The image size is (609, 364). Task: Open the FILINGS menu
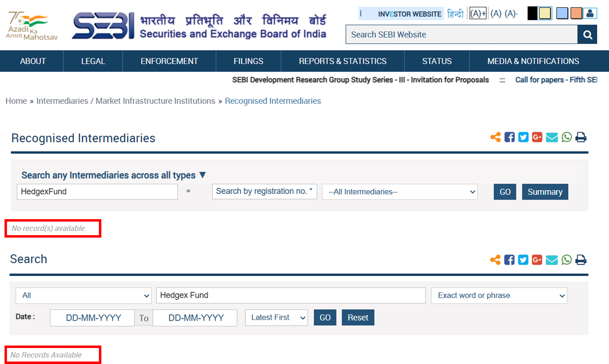point(248,61)
